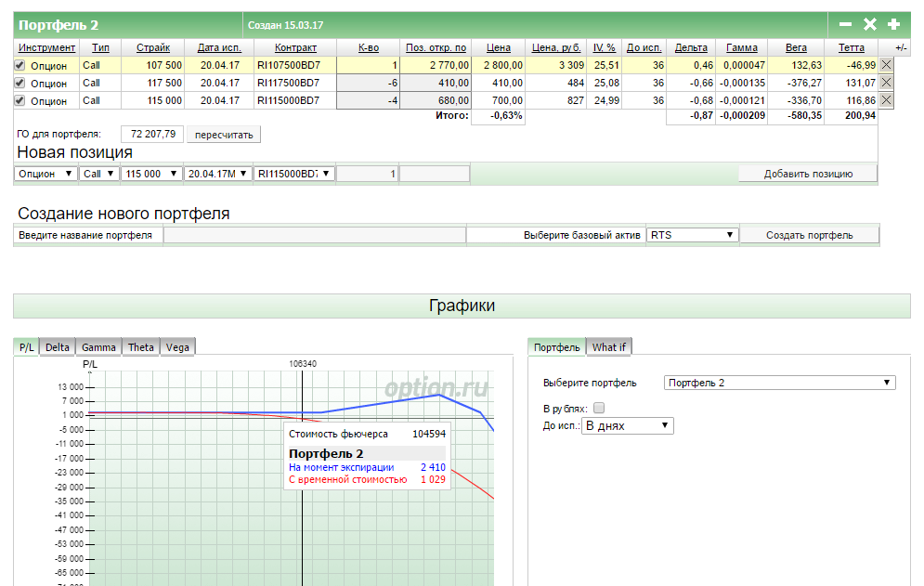Click the portfolio name input field
Image resolution: width=924 pixels, height=586 pixels.
point(315,235)
